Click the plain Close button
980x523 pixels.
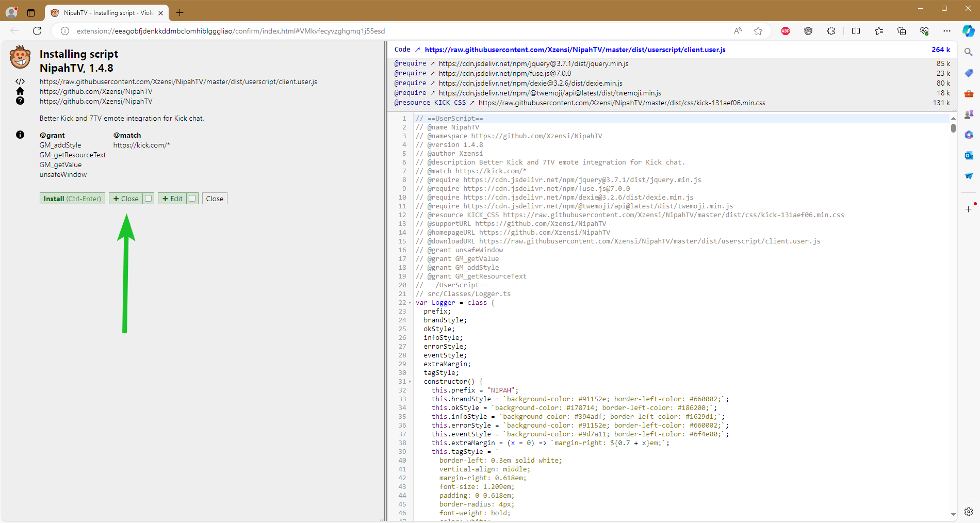[215, 199]
